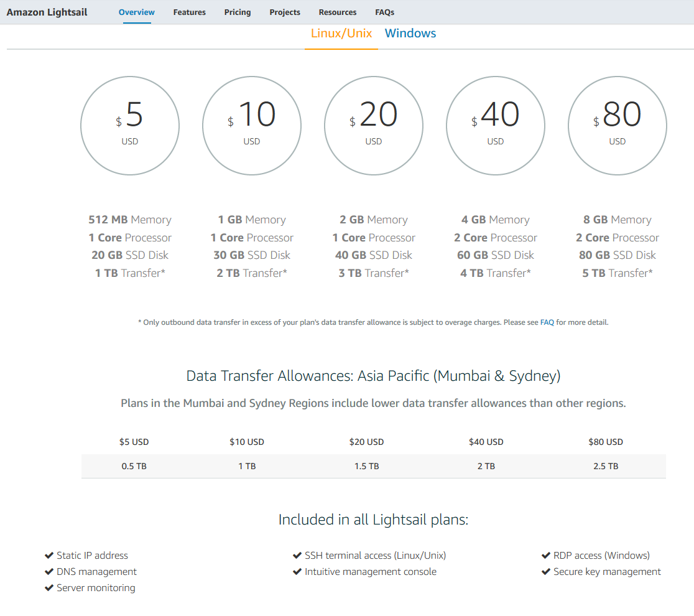Image resolution: width=694 pixels, height=616 pixels.
Task: Click the checkmark beside RDP access (Windows)
Action: (546, 556)
